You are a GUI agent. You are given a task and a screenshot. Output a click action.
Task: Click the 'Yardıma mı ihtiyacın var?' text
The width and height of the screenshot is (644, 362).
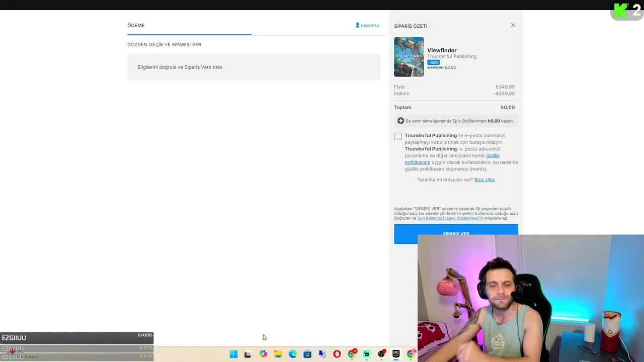445,179
